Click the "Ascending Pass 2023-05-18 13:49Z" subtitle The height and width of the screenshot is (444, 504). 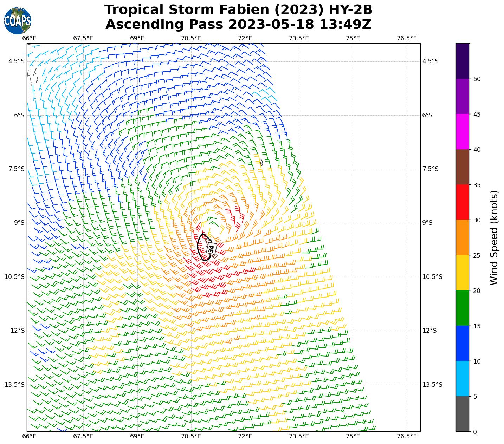(238, 25)
